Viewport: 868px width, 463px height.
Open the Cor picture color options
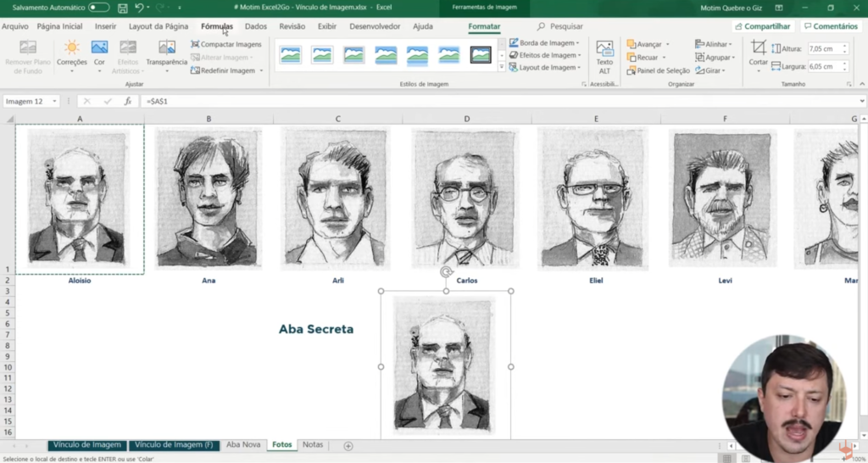click(99, 57)
